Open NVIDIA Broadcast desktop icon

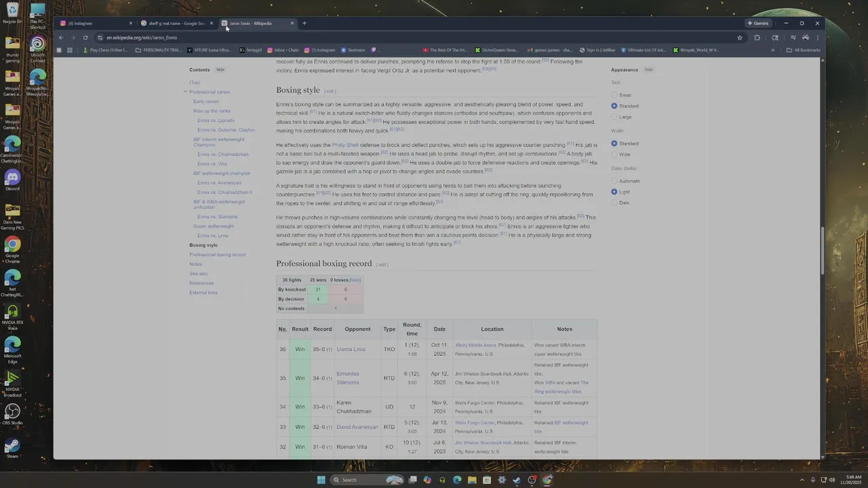point(12,384)
